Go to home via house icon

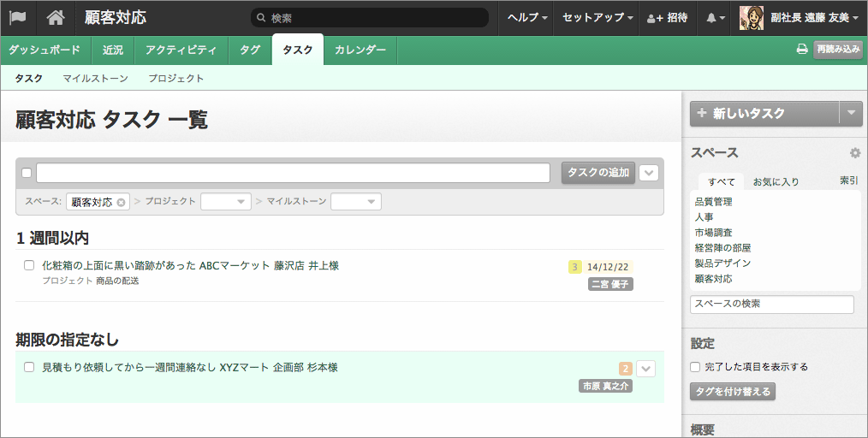pyautogui.click(x=55, y=18)
